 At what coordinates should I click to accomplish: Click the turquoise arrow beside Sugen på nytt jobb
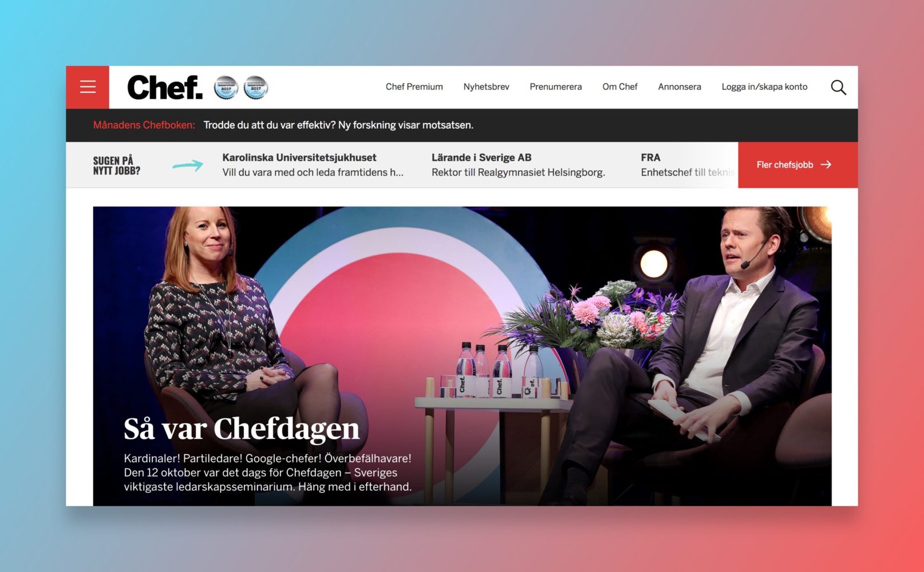point(188,165)
